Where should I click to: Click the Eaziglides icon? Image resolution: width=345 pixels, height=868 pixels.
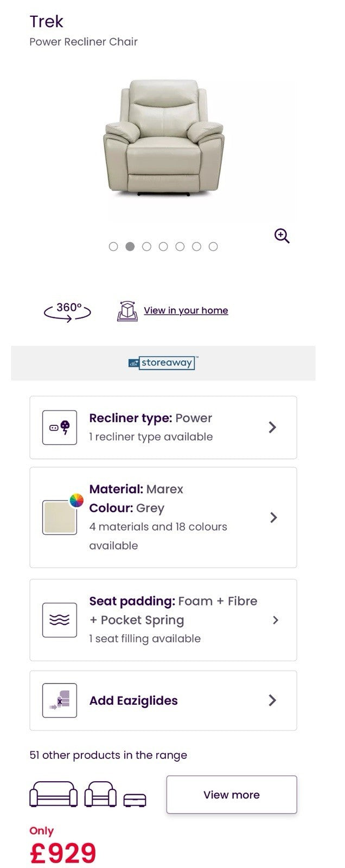click(x=60, y=700)
